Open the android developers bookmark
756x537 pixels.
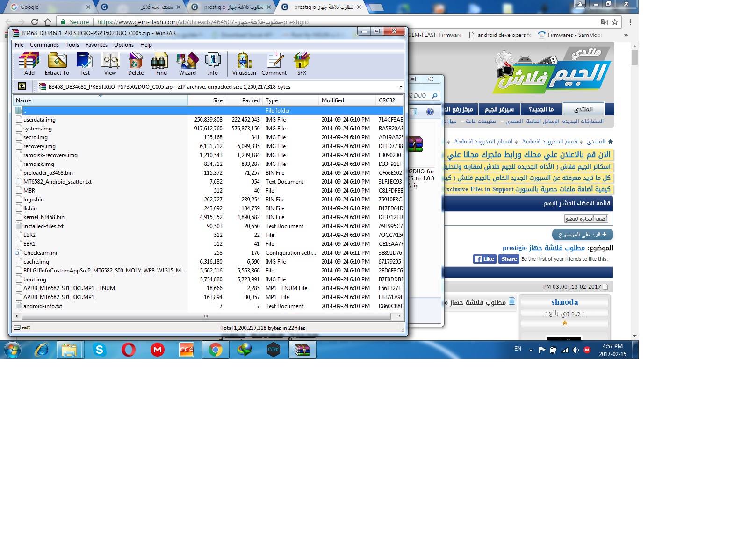[x=500, y=35]
